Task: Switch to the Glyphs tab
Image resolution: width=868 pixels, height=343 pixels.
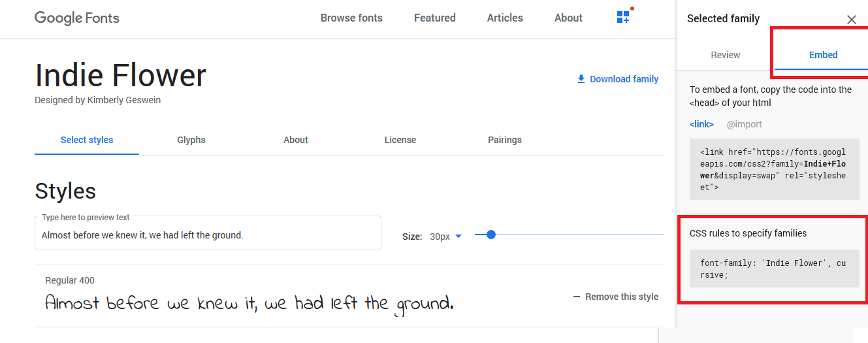Action: [191, 140]
